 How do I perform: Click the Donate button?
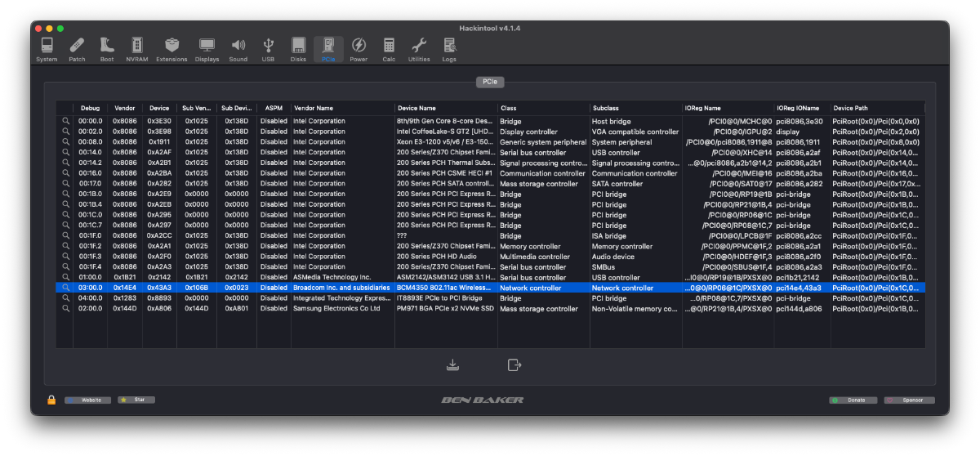[853, 400]
